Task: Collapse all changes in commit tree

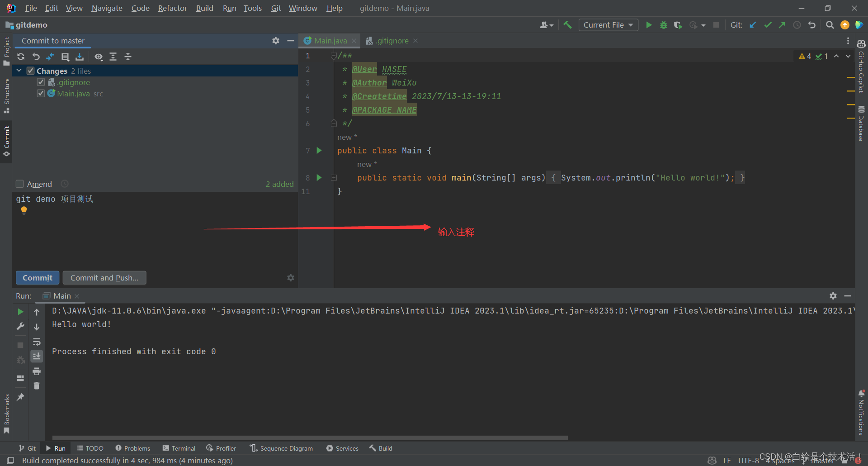Action: pyautogui.click(x=128, y=57)
